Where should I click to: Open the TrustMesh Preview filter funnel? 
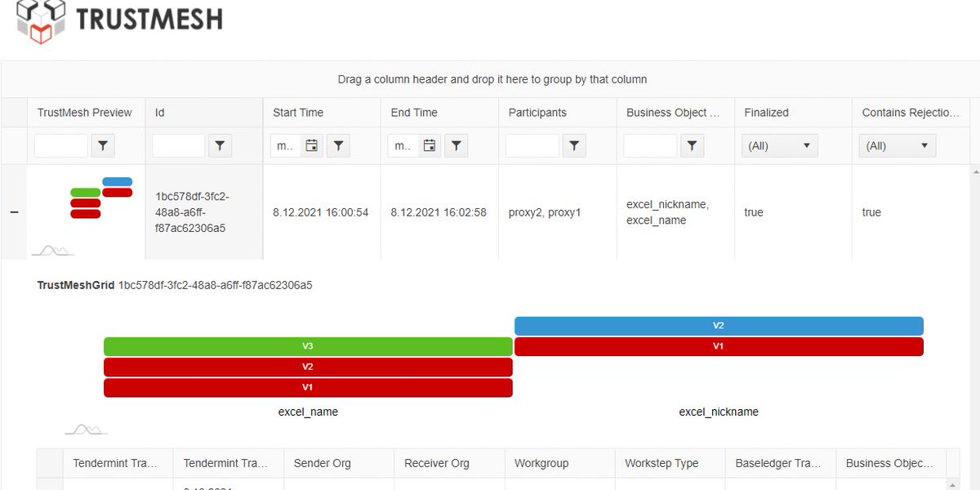click(103, 145)
